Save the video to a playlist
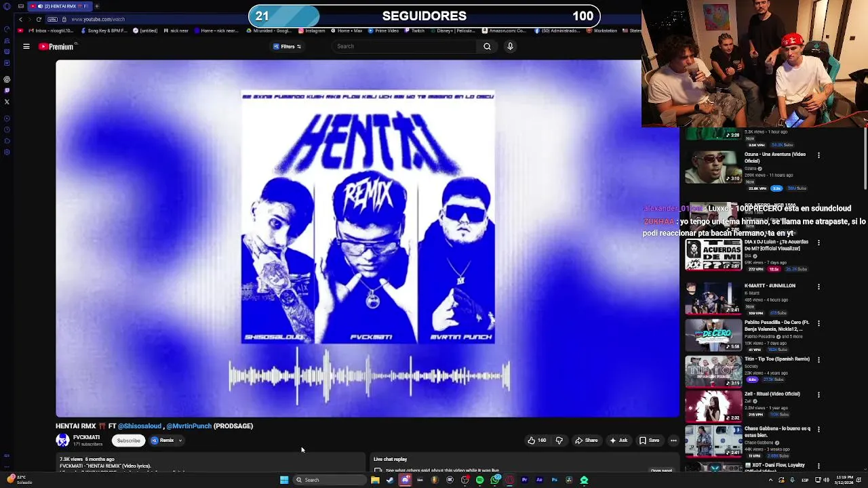The height and width of the screenshot is (488, 868). coord(649,441)
